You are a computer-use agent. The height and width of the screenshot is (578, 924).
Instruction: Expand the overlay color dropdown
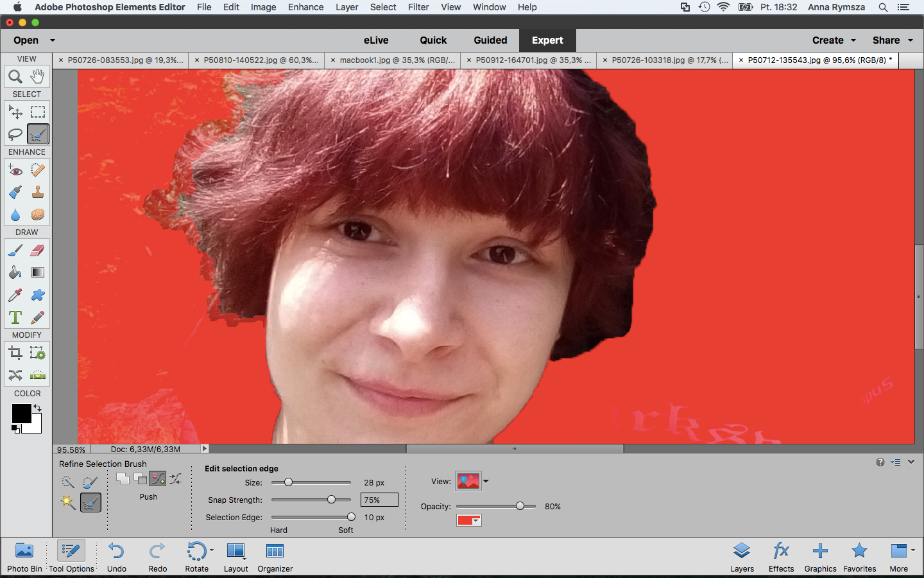point(468,520)
